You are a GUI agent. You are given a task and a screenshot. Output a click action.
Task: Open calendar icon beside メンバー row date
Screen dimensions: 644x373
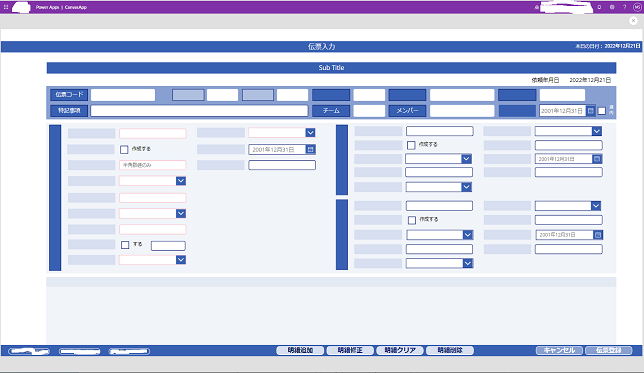tap(591, 111)
